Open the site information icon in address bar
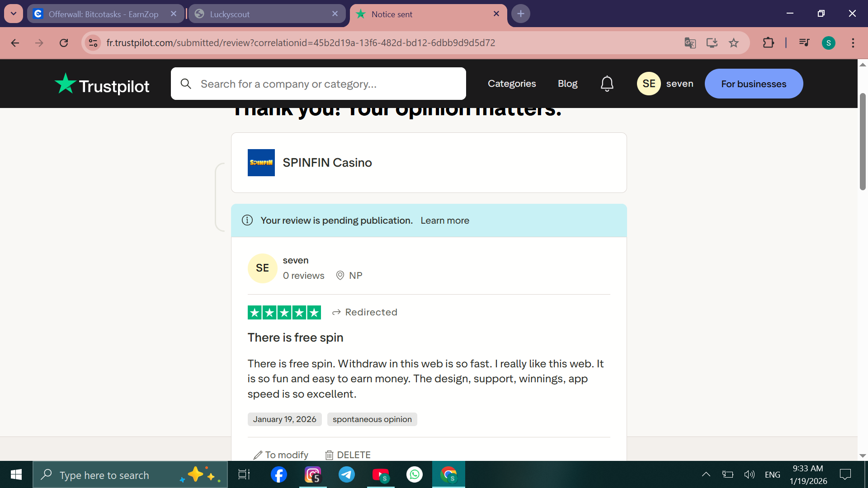 tap(93, 43)
